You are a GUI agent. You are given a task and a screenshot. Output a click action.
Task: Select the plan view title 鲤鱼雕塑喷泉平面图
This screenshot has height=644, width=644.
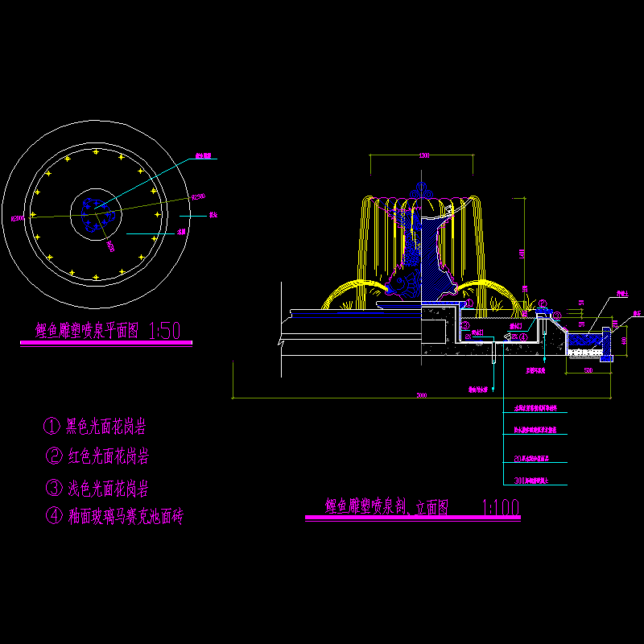click(x=87, y=330)
